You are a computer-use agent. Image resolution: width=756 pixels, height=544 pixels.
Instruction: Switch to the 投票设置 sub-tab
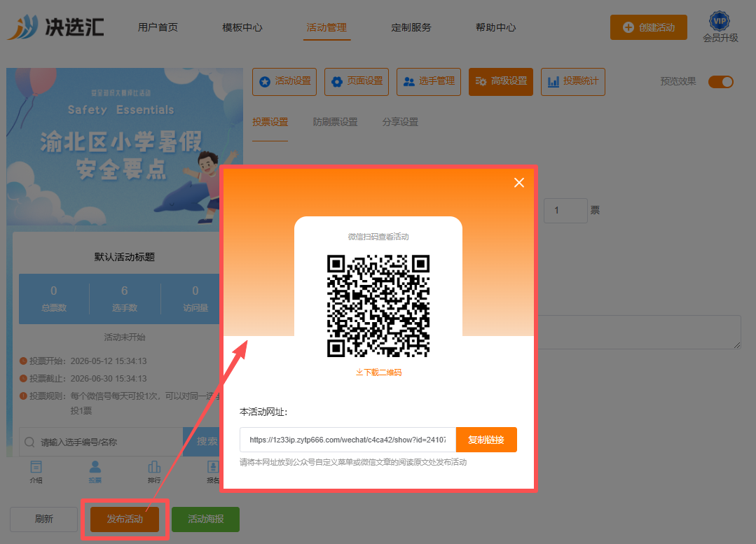tap(270, 123)
